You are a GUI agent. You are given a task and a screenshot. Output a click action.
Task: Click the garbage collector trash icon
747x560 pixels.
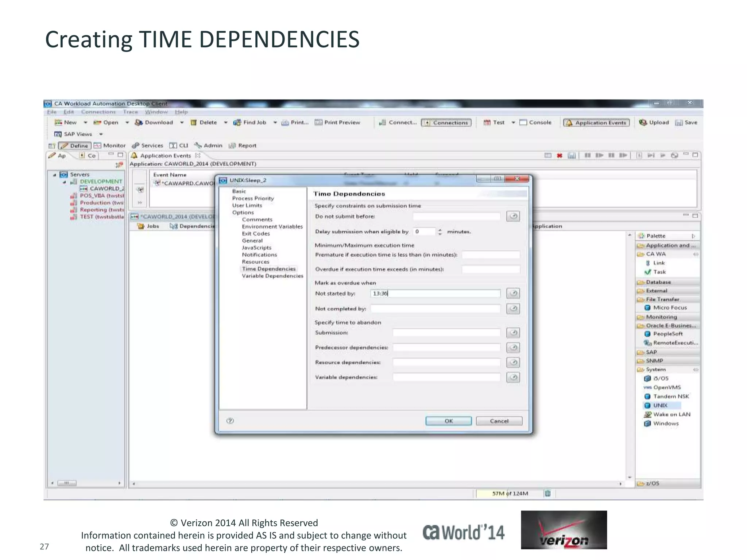[547, 494]
